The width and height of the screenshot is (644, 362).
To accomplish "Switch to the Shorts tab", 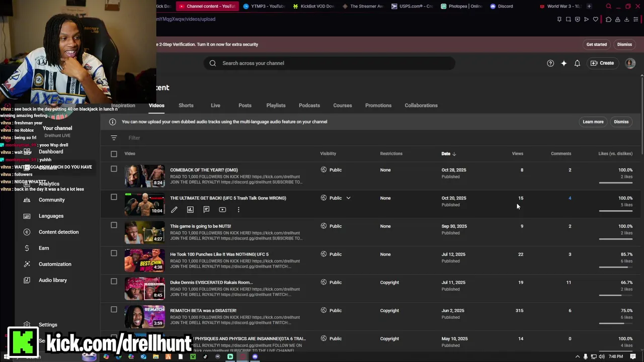I will click(x=186, y=106).
